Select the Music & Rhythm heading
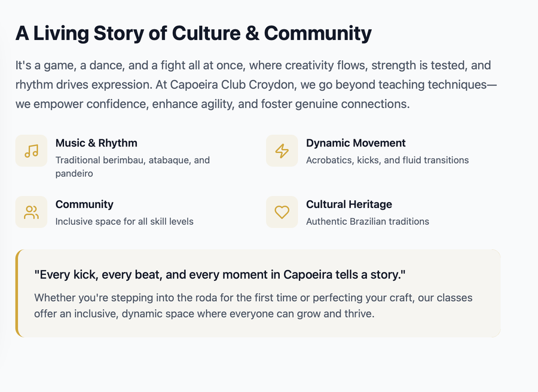The width and height of the screenshot is (538, 392). (96, 143)
